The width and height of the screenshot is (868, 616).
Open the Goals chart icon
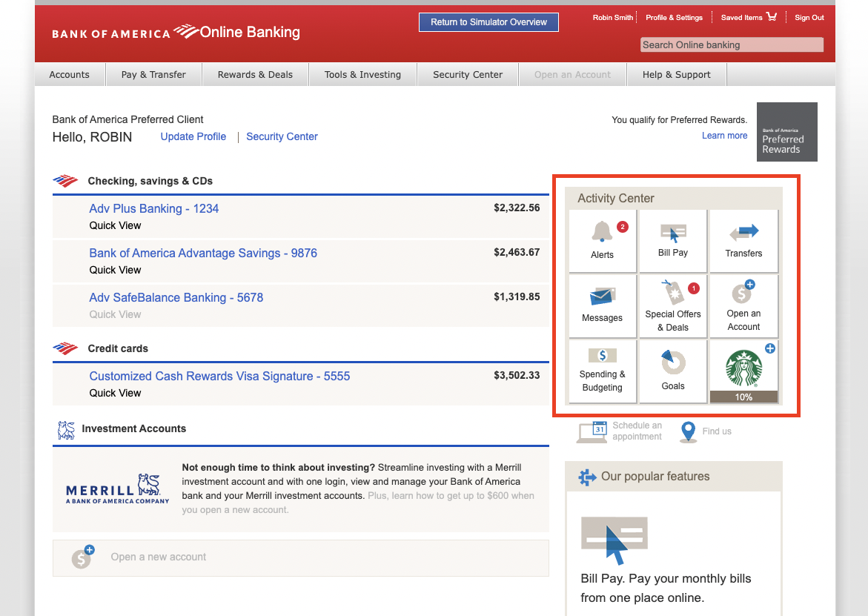(673, 362)
